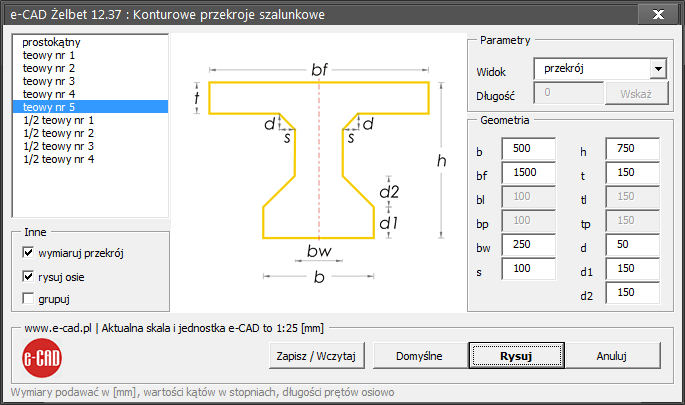Choose '1/2 teowy nr 2' from list

pos(90,133)
